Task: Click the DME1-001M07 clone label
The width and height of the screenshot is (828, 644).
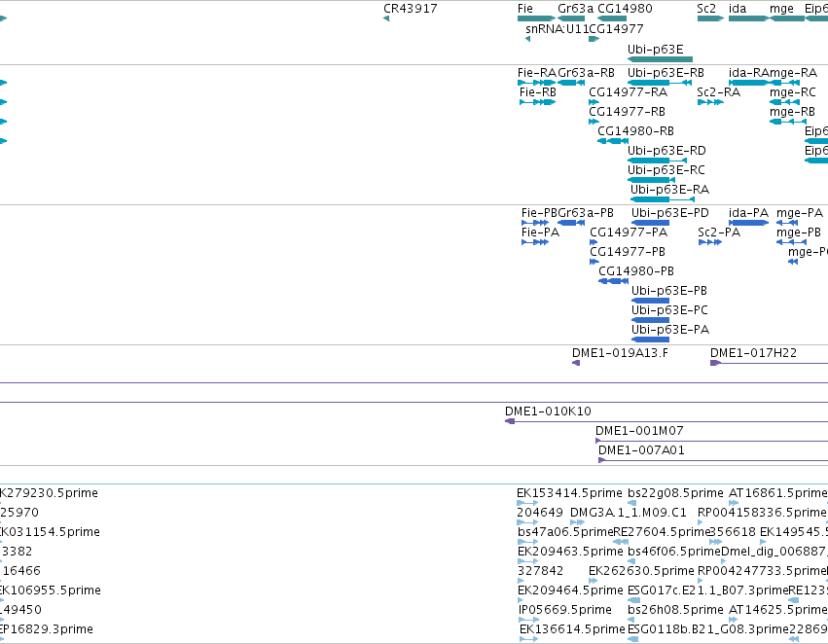Action: [639, 431]
